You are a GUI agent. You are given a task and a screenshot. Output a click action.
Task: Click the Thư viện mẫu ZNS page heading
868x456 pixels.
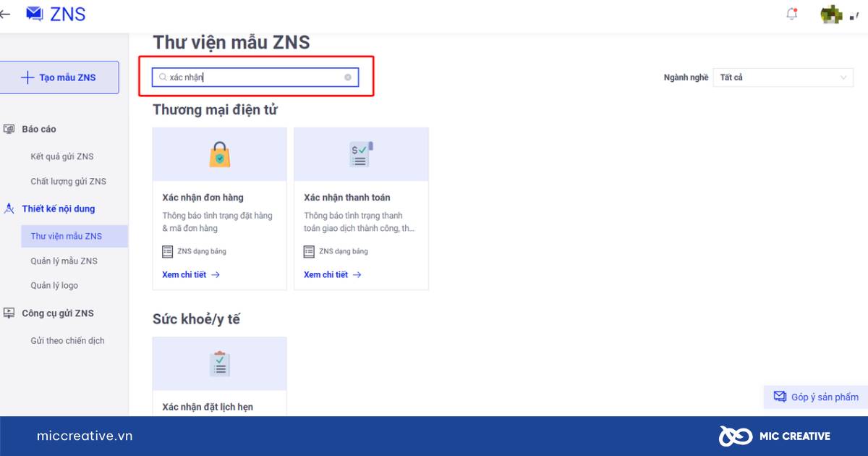tap(231, 42)
